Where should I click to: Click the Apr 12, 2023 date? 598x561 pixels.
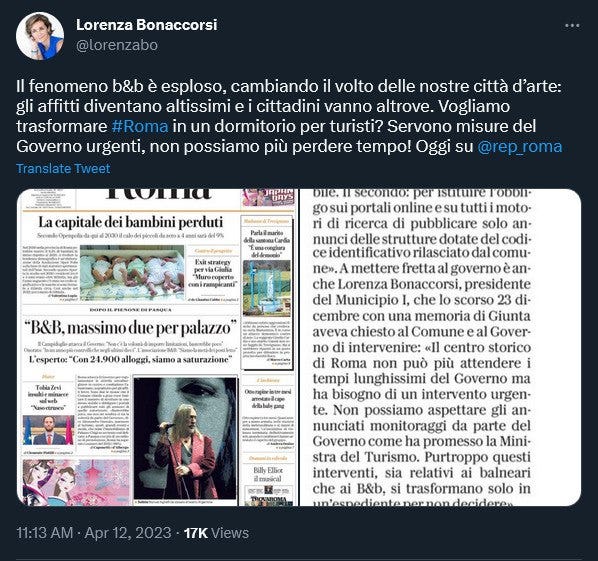(x=128, y=533)
